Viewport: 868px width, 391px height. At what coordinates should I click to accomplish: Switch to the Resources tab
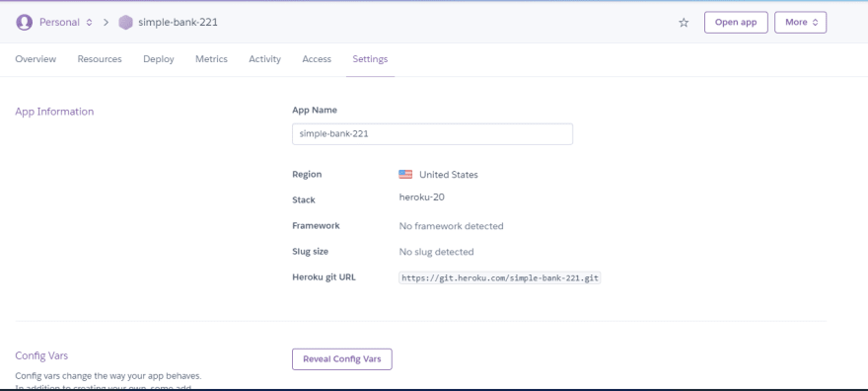tap(100, 59)
